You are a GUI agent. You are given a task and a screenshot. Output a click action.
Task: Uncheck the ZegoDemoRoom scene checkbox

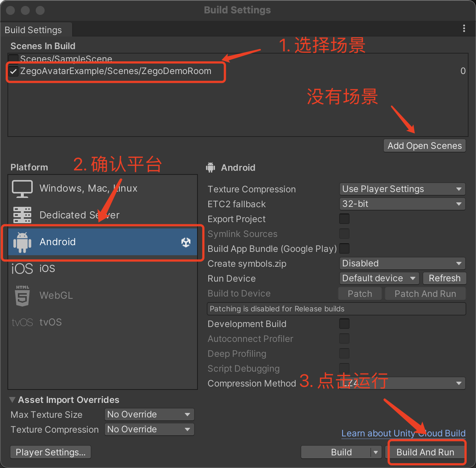click(x=14, y=71)
